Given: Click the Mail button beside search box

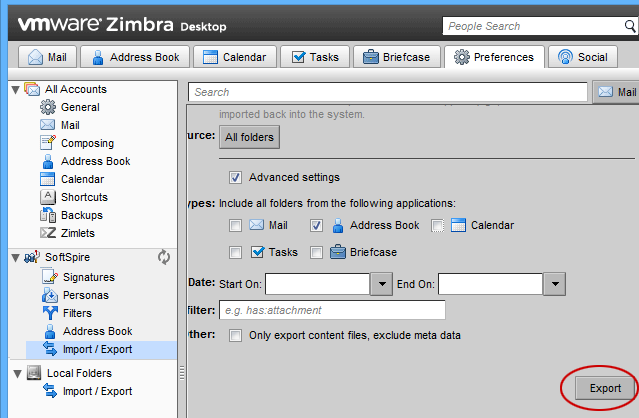Looking at the screenshot, I should point(616,92).
